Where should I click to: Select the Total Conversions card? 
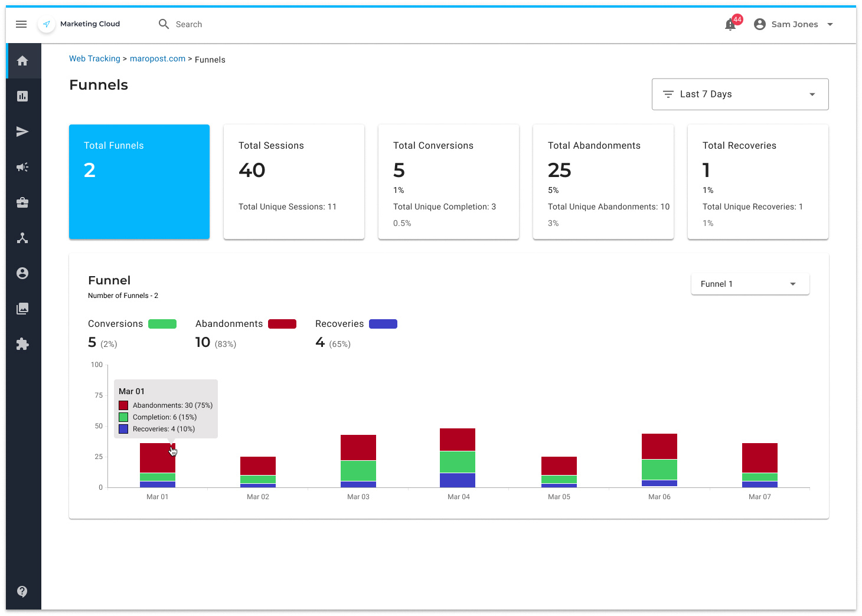448,182
